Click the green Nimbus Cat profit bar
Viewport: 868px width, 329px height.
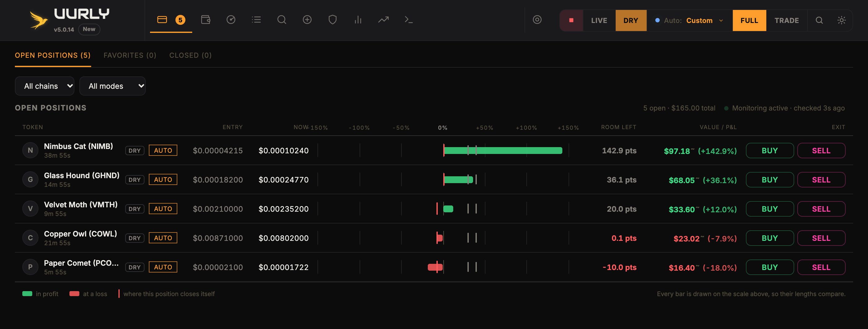503,151
